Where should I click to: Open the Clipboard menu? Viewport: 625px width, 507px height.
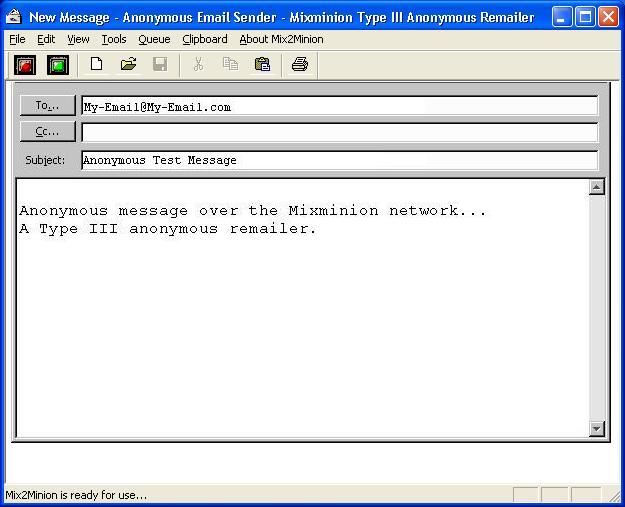click(x=205, y=39)
